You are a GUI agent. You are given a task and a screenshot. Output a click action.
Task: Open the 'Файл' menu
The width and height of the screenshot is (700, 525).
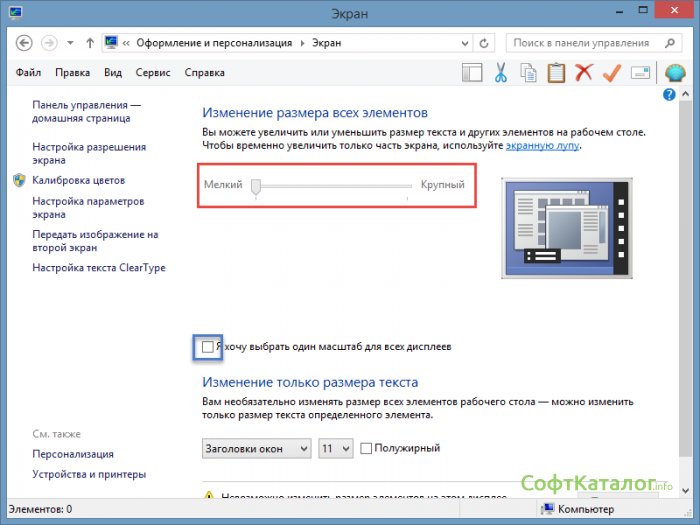pyautogui.click(x=29, y=73)
